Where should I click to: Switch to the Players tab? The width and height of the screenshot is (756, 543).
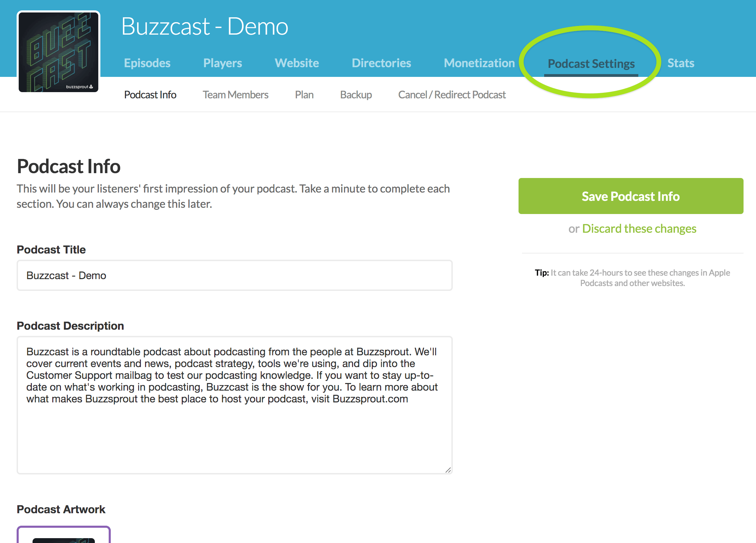click(x=222, y=63)
